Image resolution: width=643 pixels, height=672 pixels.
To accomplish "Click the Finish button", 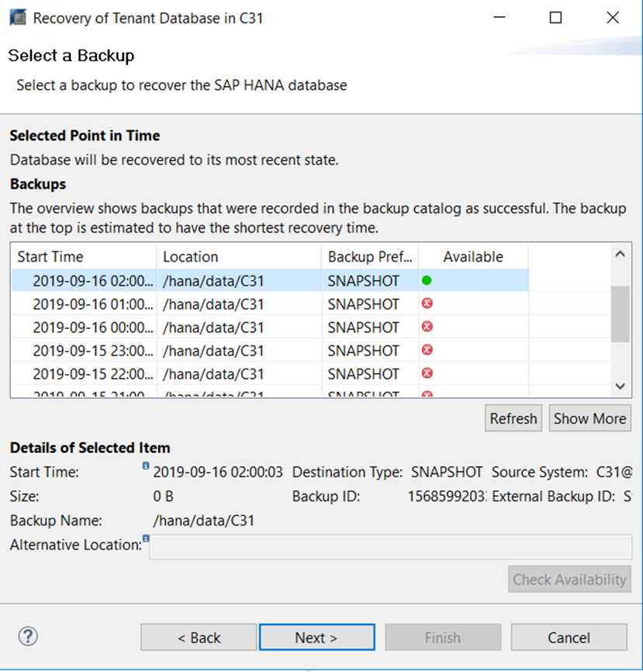I will pyautogui.click(x=443, y=637).
